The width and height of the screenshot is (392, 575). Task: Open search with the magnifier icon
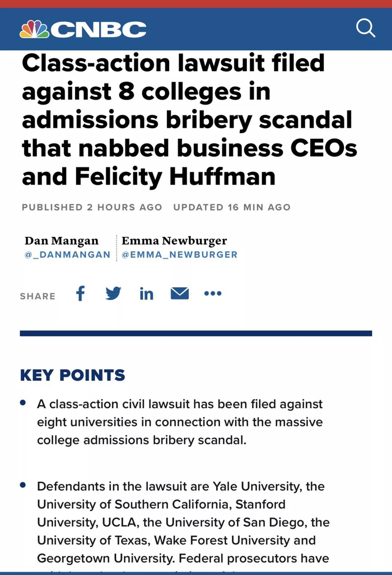coord(366,28)
